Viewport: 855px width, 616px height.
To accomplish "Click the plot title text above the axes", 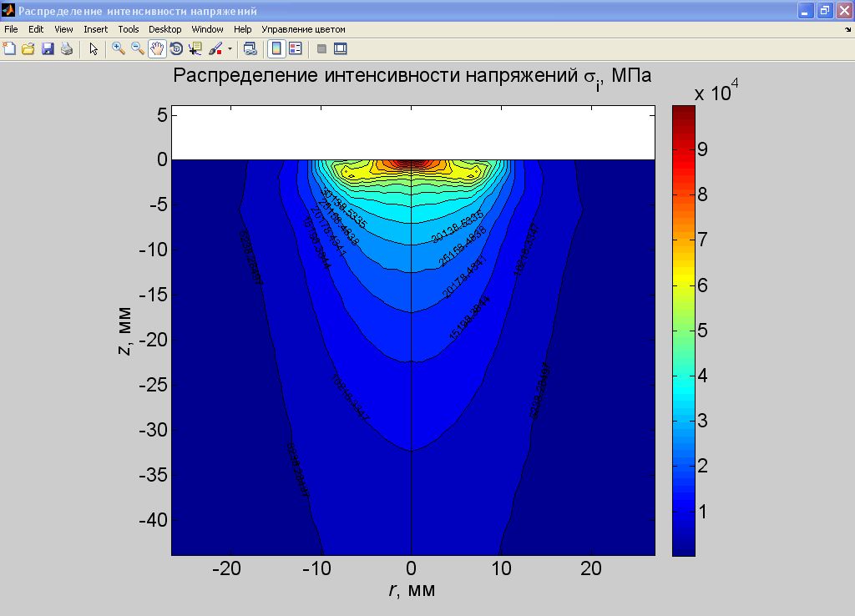I will pyautogui.click(x=412, y=76).
